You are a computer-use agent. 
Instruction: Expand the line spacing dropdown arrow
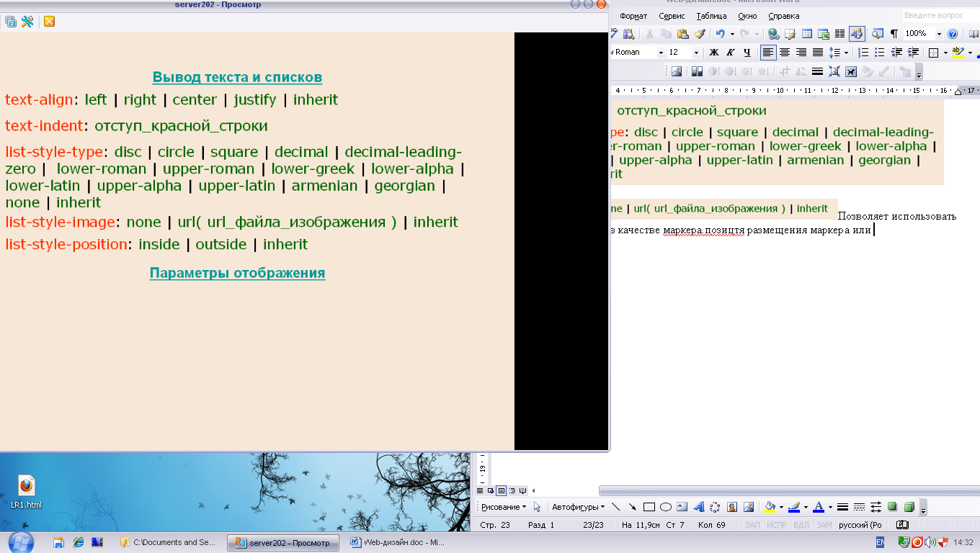coord(846,53)
